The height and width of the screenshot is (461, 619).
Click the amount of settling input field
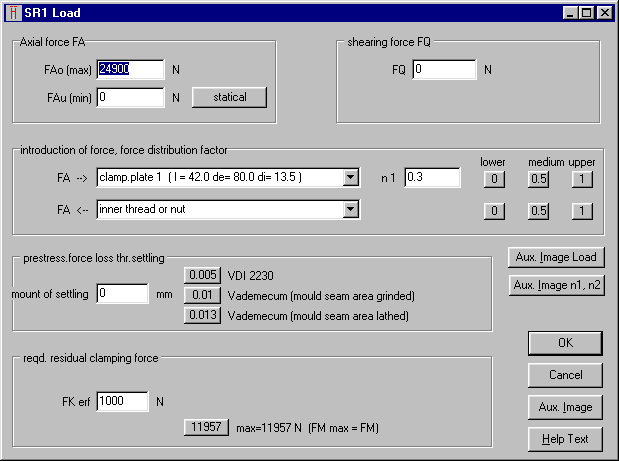(x=122, y=294)
